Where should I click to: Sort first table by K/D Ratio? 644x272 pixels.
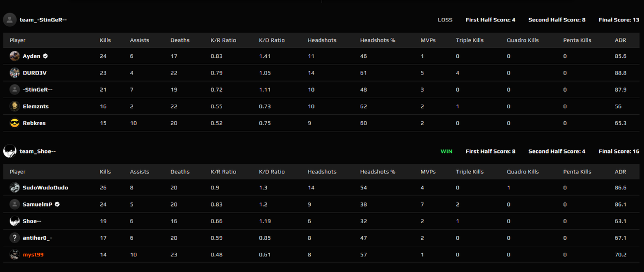(272, 40)
